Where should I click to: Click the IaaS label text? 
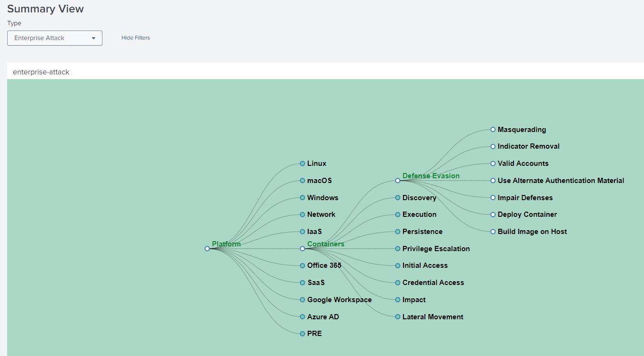(x=315, y=232)
